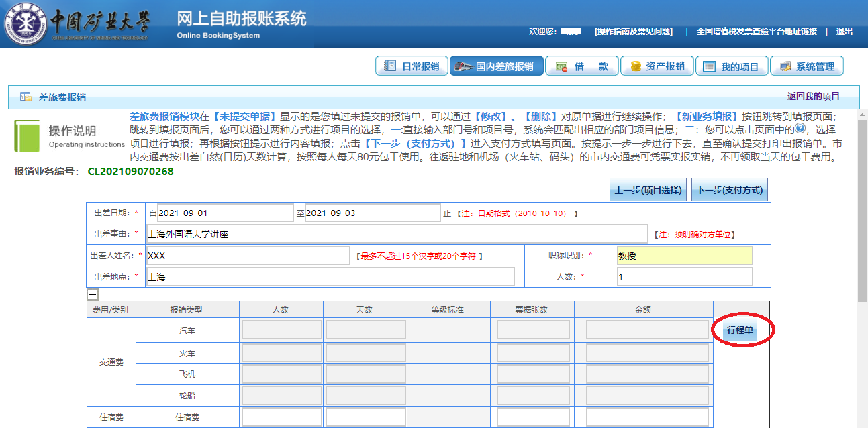868x428 pixels.
Task: Click the blue question mark help icon
Action: [800, 130]
